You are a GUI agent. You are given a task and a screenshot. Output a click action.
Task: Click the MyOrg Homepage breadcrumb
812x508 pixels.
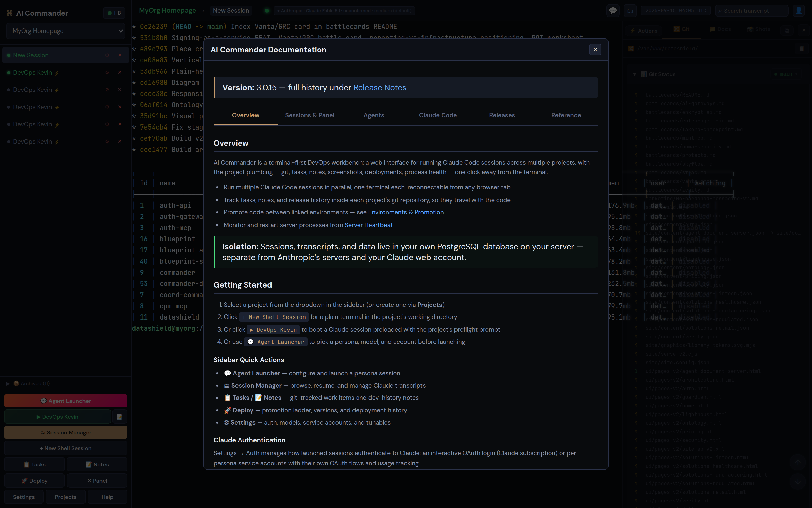(167, 10)
